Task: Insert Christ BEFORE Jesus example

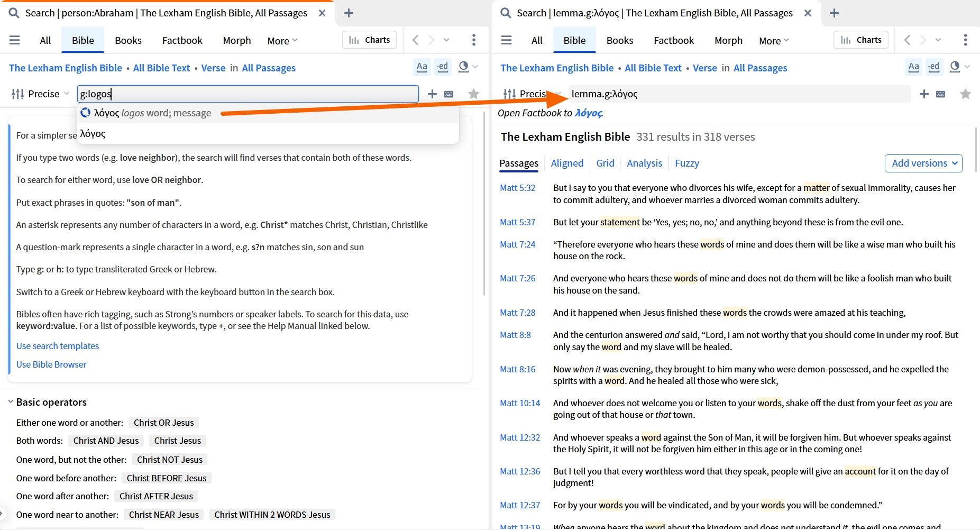Action: [167, 478]
